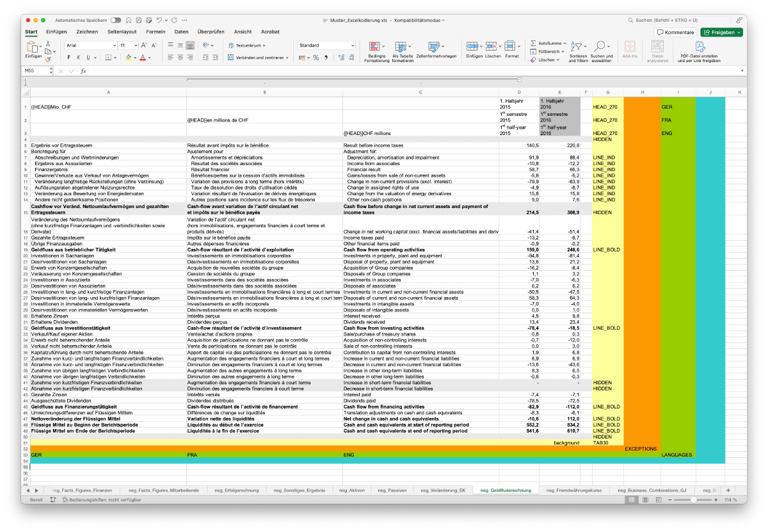Image resolution: width=768 pixels, height=532 pixels.
Task: Increase the cell indent
Action: [x=216, y=57]
